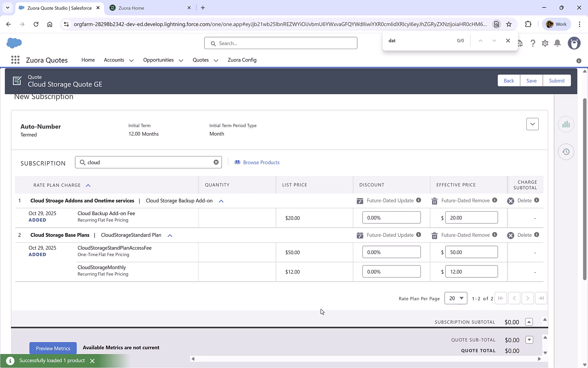The image size is (588, 368).
Task: Open Zuora Config from the navigation bar
Action: tap(242, 60)
